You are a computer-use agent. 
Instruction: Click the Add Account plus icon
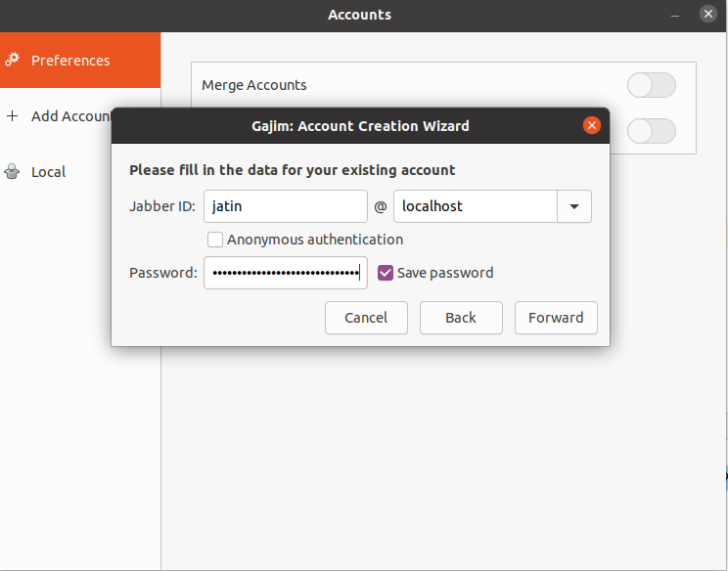13,115
